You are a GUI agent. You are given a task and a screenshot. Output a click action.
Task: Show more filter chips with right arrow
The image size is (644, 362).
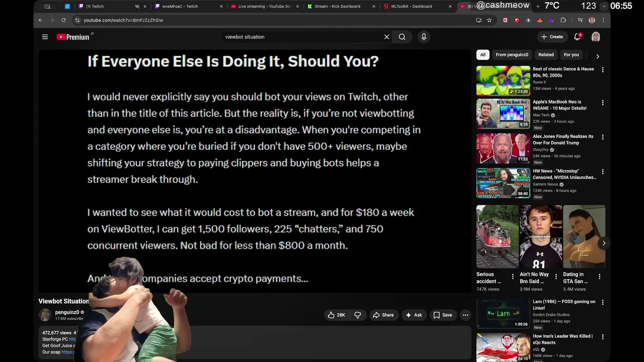pyautogui.click(x=597, y=56)
